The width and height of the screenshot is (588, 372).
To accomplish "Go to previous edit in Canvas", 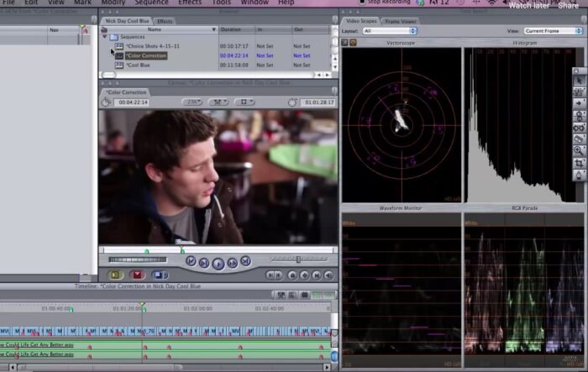I will 191,261.
